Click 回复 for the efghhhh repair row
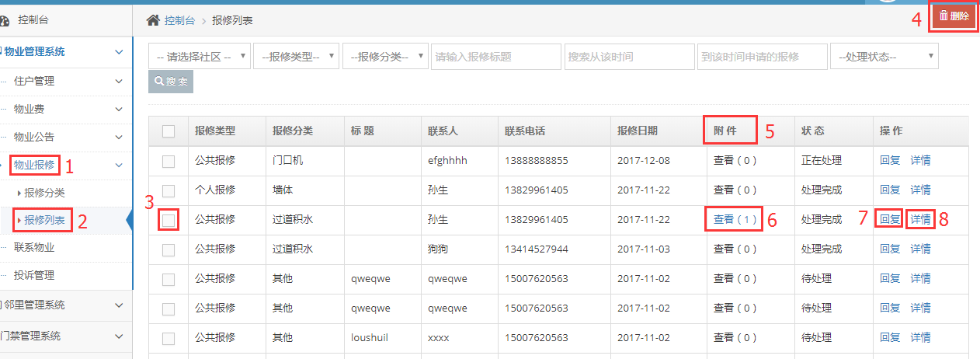 coord(890,161)
